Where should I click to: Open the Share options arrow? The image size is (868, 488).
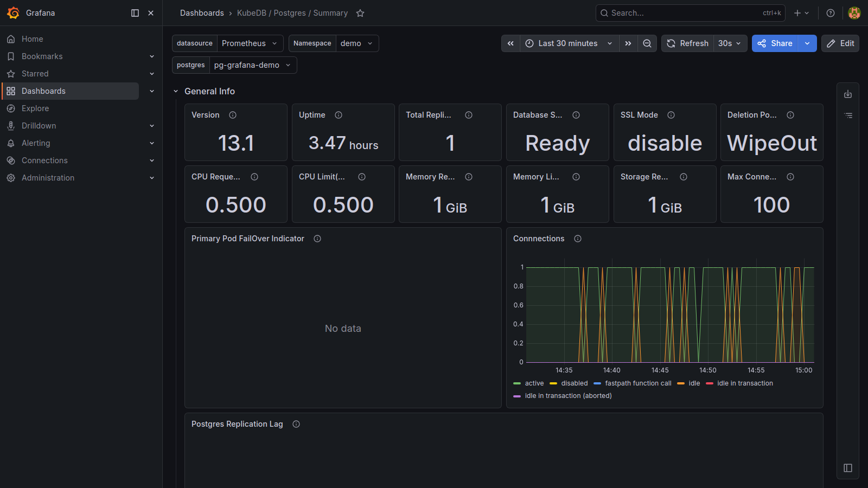point(807,43)
